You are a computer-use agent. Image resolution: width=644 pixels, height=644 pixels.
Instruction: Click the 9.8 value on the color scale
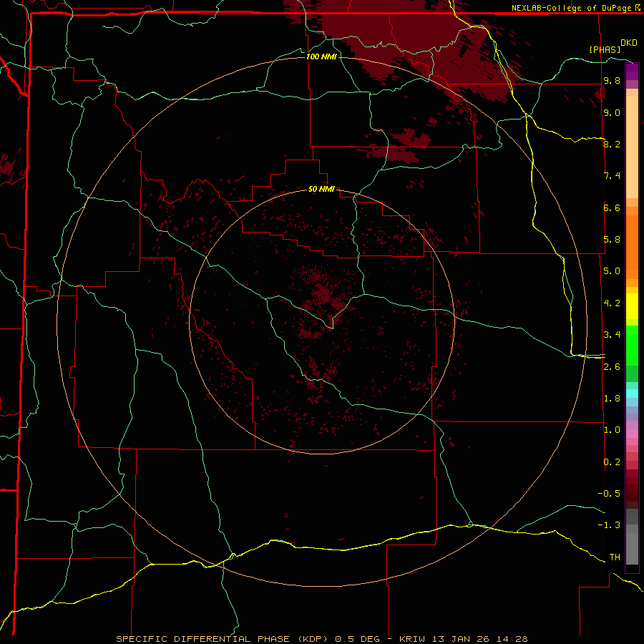pos(612,81)
